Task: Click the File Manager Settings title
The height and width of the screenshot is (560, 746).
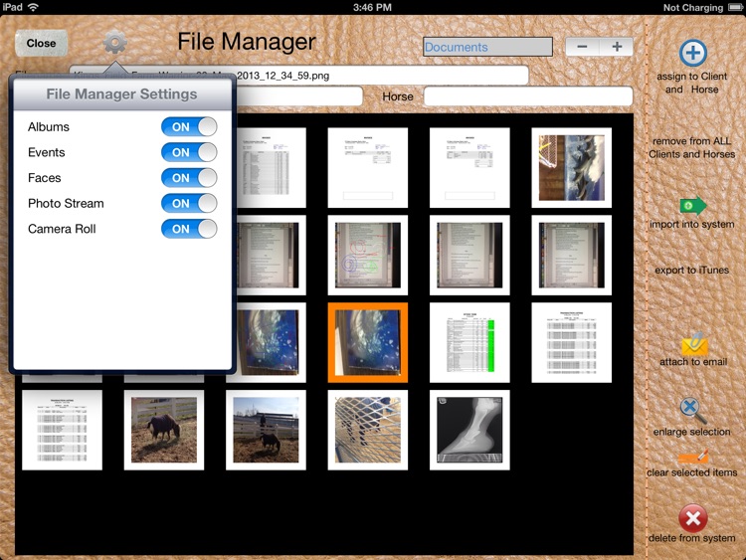Action: 121,94
